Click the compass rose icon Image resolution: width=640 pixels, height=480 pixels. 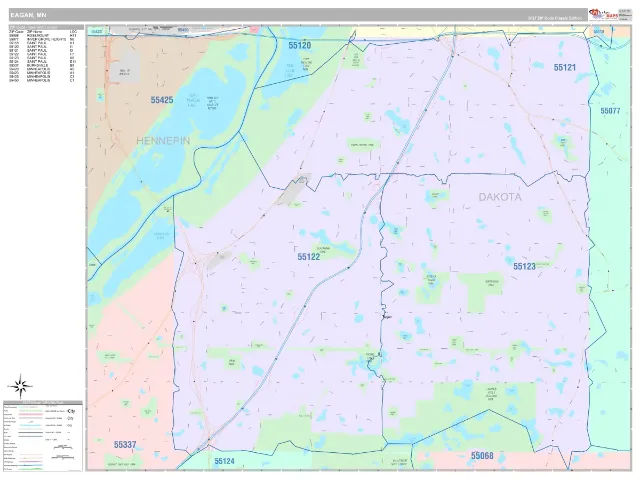(20, 386)
